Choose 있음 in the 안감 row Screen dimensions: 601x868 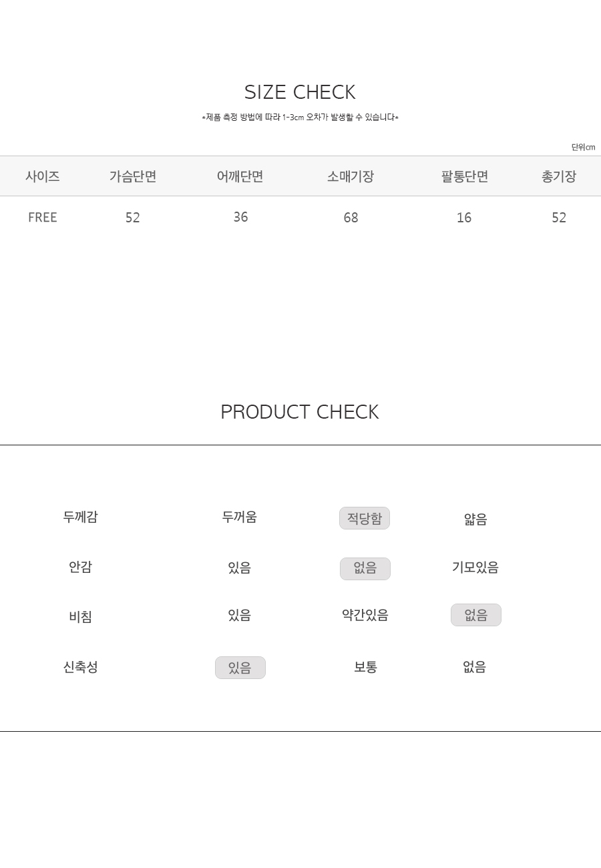[x=240, y=568]
